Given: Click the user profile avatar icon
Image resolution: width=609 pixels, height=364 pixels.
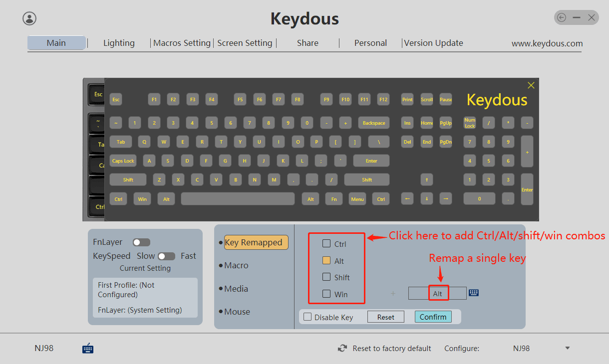Looking at the screenshot, I should pos(29,18).
